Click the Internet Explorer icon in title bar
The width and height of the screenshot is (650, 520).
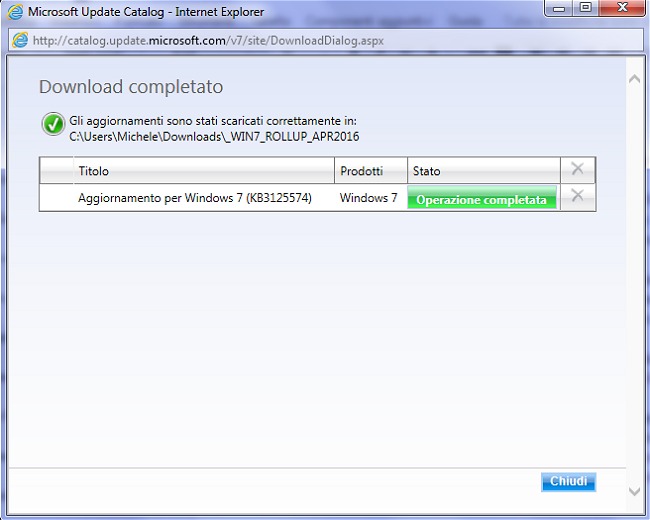[15, 12]
